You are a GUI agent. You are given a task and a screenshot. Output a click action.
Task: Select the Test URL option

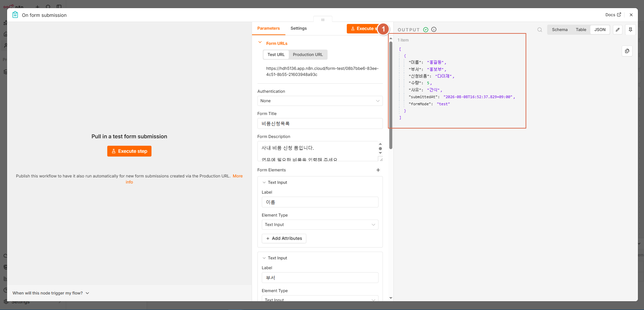tap(276, 55)
